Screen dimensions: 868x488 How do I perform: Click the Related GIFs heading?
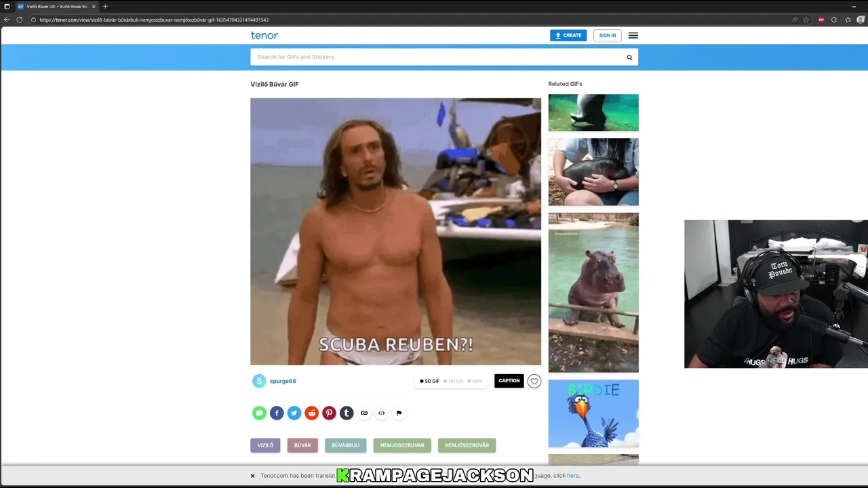[x=566, y=84]
